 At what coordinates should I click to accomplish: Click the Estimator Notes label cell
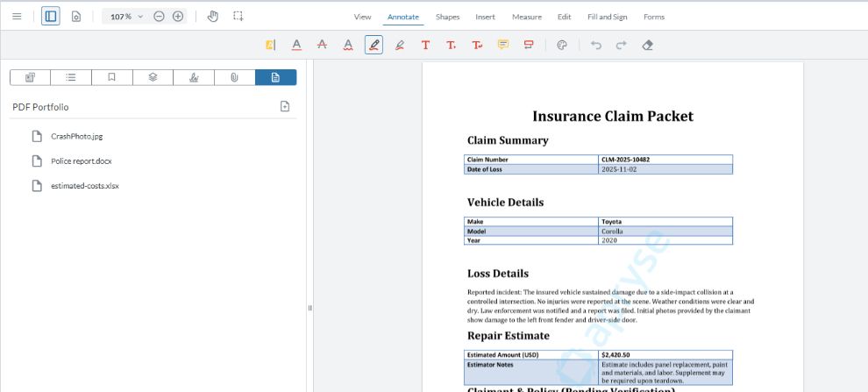pos(531,373)
